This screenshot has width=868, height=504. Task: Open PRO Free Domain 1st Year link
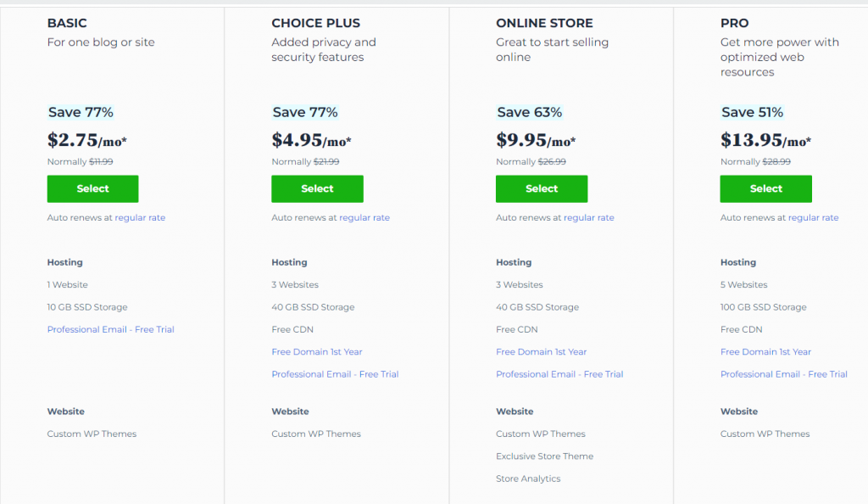click(x=765, y=351)
